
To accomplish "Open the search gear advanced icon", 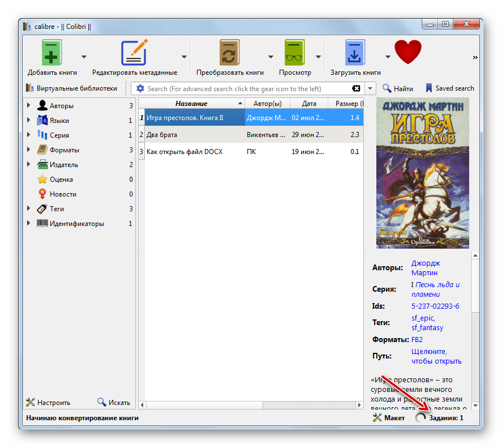I will coord(140,88).
